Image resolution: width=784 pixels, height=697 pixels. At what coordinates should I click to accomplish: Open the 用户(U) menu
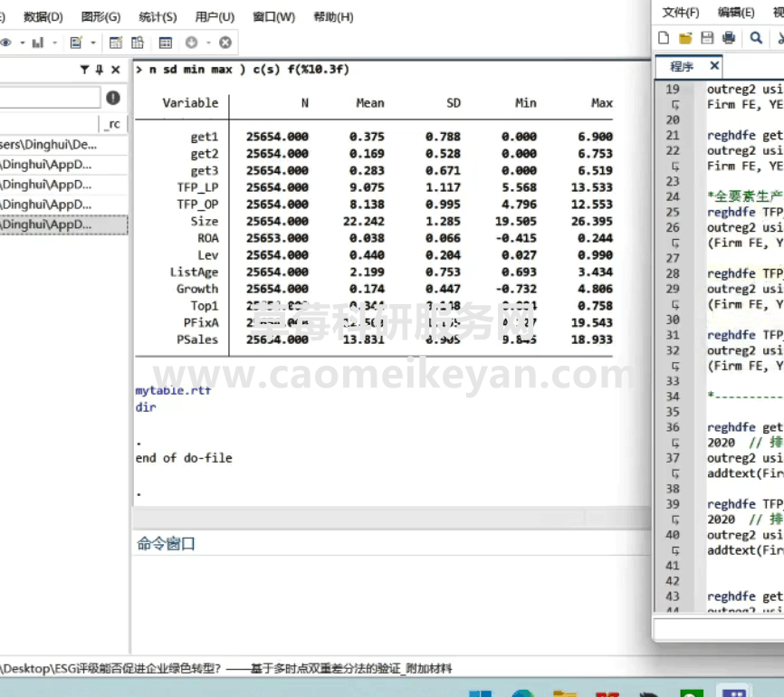215,17
